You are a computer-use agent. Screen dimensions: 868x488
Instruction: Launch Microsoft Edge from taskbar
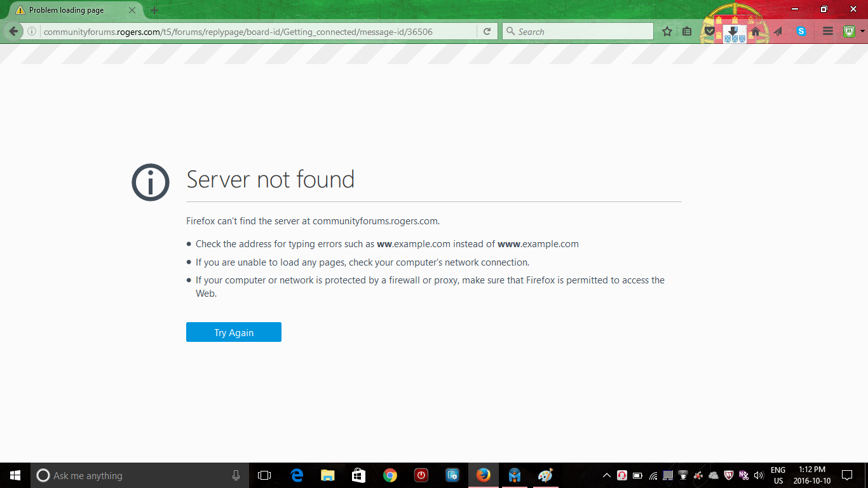pyautogui.click(x=297, y=475)
